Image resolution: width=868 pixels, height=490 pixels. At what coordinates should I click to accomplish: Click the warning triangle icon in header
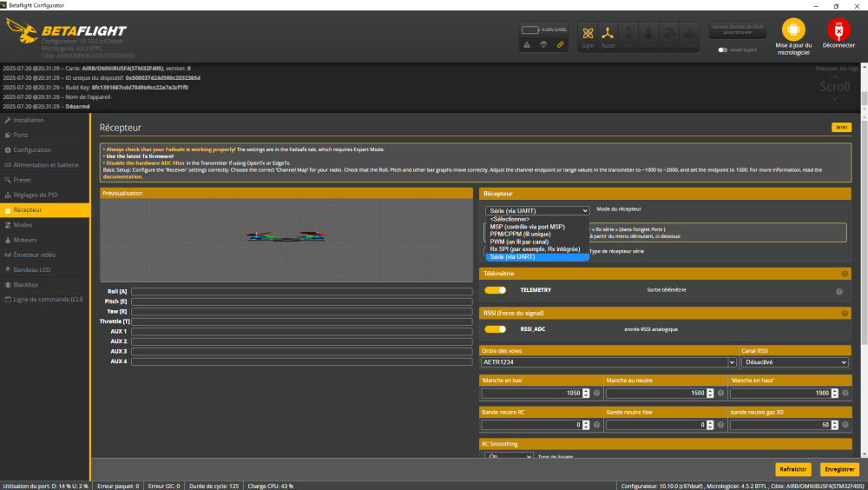(527, 44)
